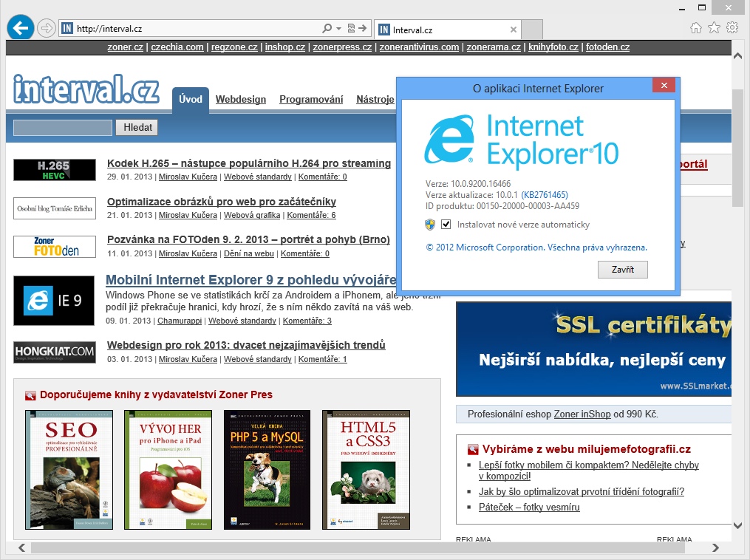Screen dimensions: 750x560
Task: Open Komentáře: 6 link
Action: point(311,215)
